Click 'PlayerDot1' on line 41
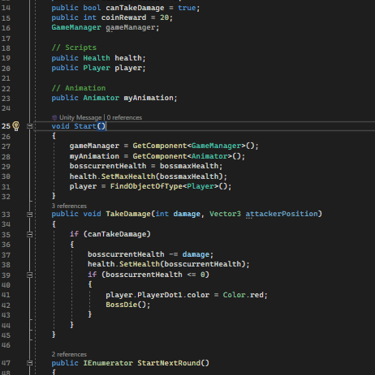The width and height of the screenshot is (375, 375). 160,295
